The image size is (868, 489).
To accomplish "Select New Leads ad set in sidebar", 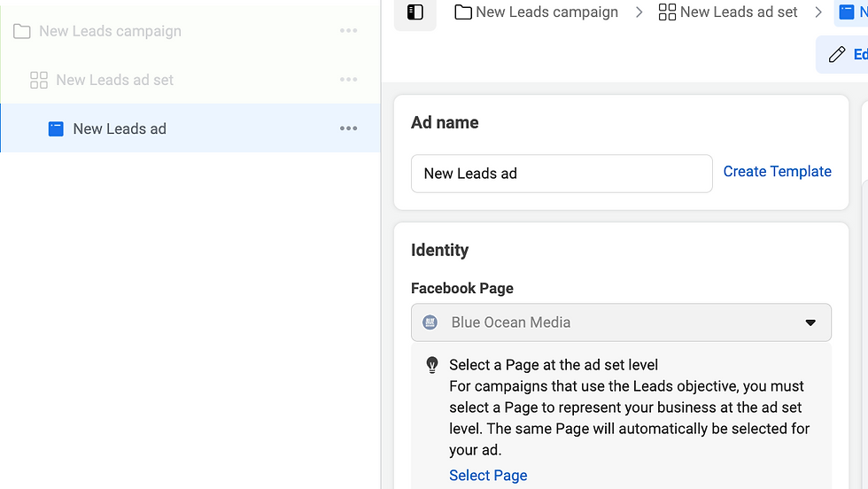I will (114, 80).
